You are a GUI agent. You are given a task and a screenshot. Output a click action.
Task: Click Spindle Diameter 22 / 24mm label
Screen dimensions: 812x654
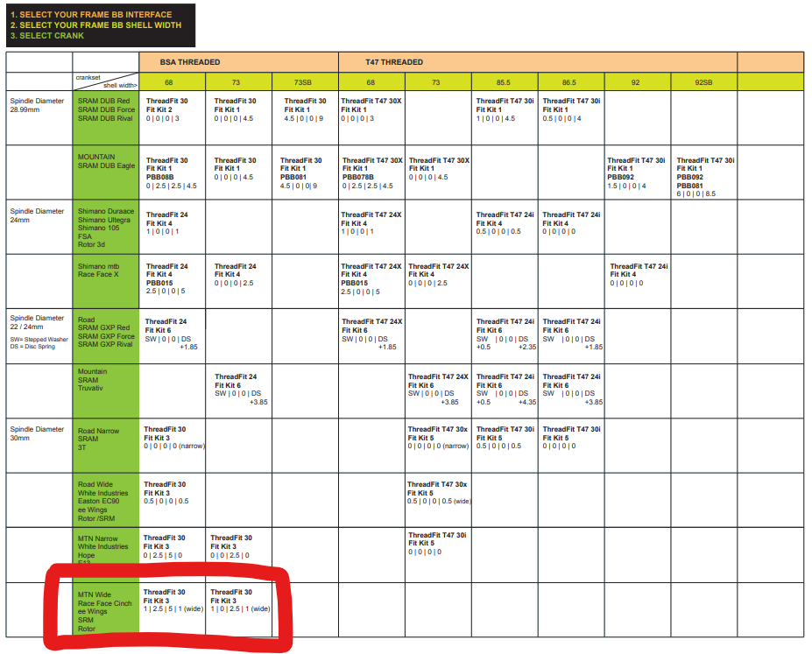[37, 322]
